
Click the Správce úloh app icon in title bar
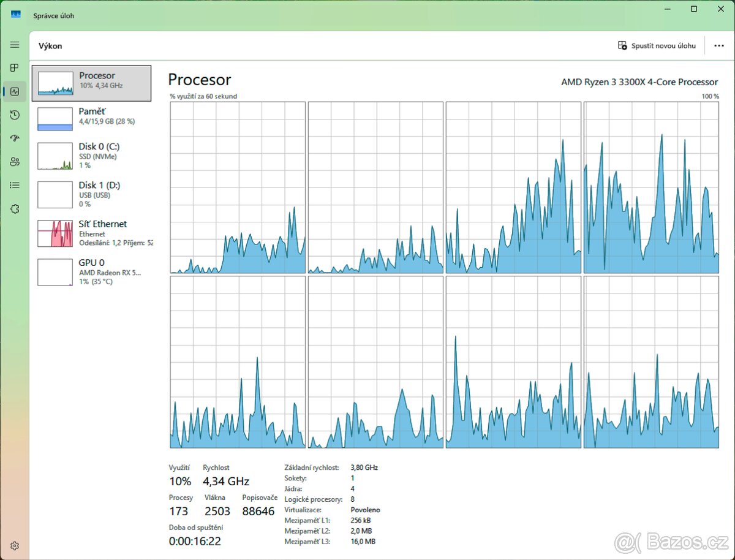pyautogui.click(x=15, y=15)
